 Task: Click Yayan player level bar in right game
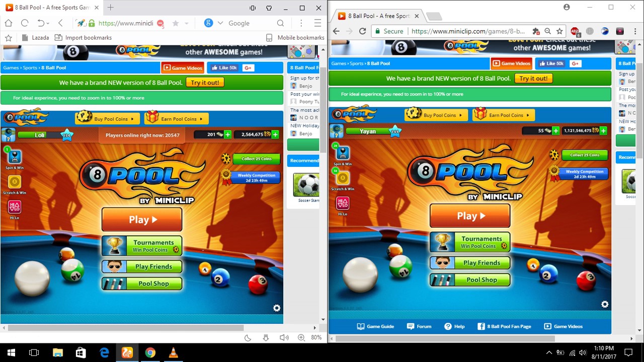[x=369, y=131]
